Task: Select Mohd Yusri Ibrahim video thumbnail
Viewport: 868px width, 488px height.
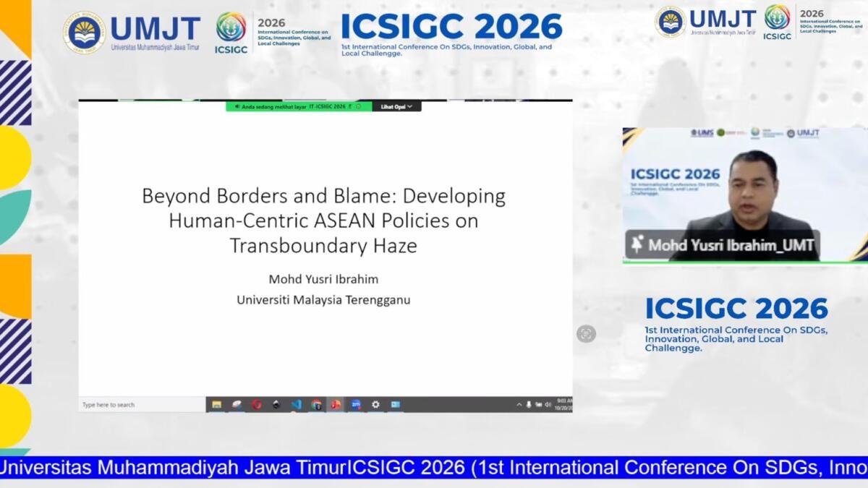Action: pos(745,195)
